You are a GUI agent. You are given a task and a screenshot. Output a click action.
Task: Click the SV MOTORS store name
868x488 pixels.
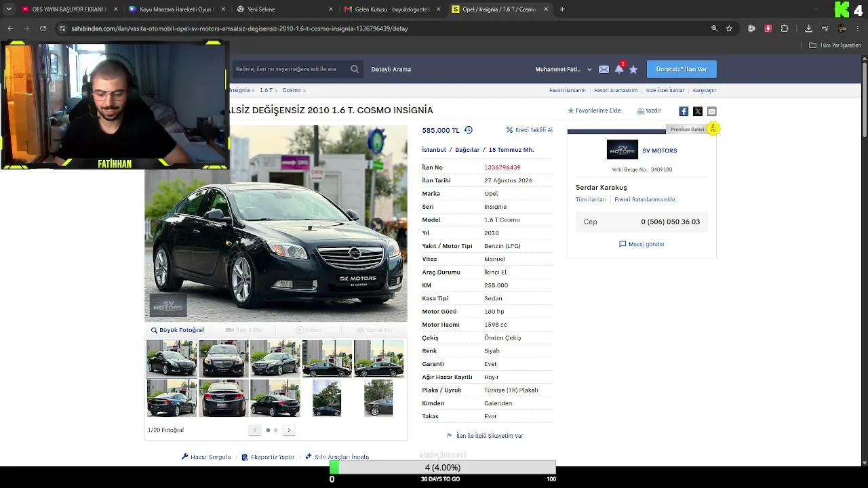659,150
